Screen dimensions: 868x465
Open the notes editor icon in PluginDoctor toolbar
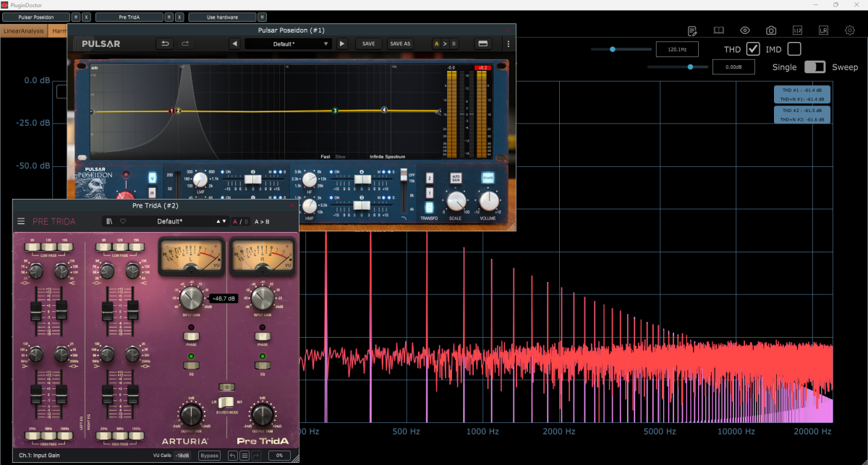click(692, 31)
